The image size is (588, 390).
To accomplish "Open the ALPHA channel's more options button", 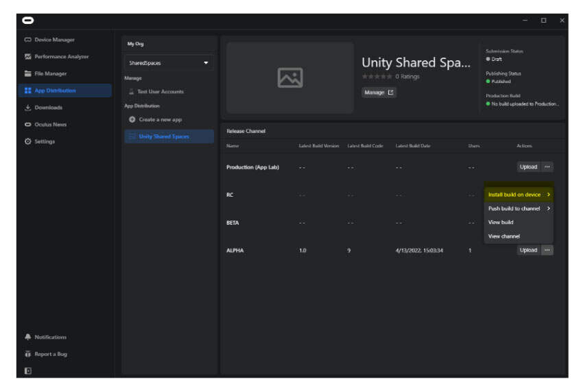I will (x=547, y=250).
